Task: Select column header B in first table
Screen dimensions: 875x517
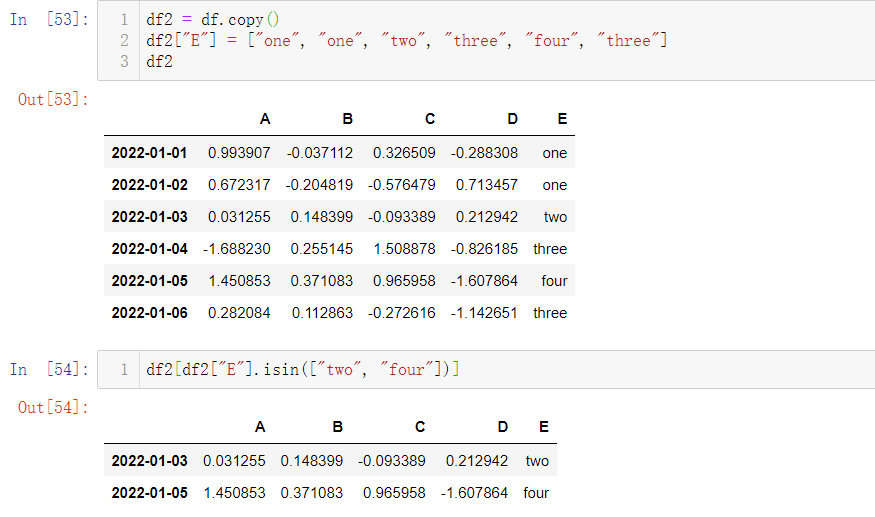Action: click(x=348, y=119)
